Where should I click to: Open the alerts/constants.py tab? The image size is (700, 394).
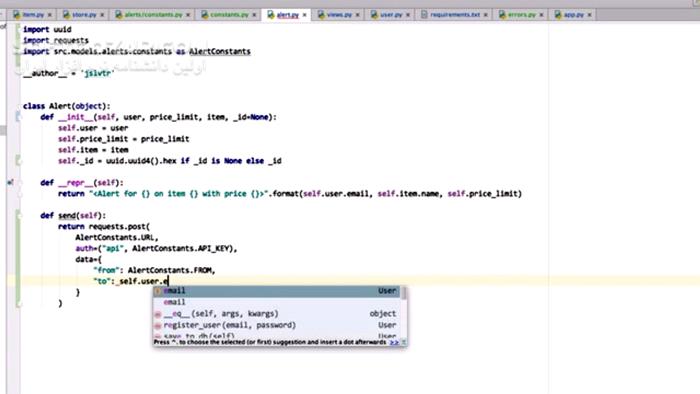[x=153, y=15]
